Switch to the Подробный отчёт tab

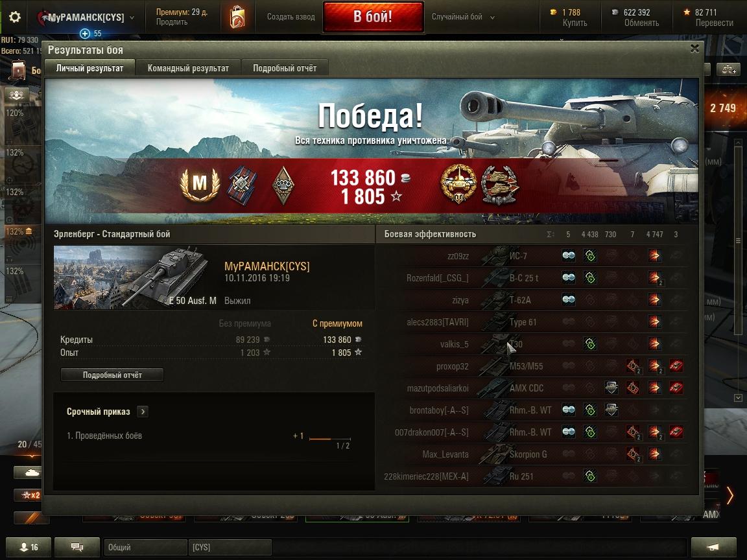coord(285,68)
